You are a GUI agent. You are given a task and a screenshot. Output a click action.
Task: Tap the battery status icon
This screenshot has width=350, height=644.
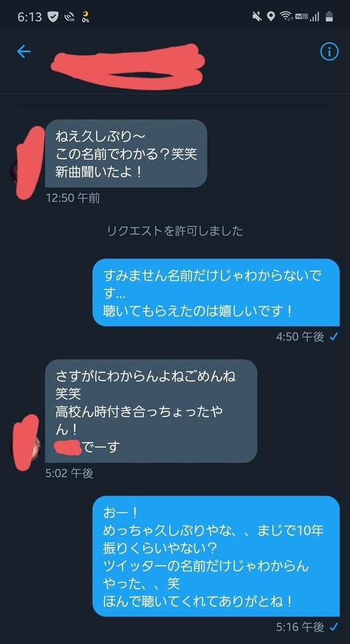point(329,17)
